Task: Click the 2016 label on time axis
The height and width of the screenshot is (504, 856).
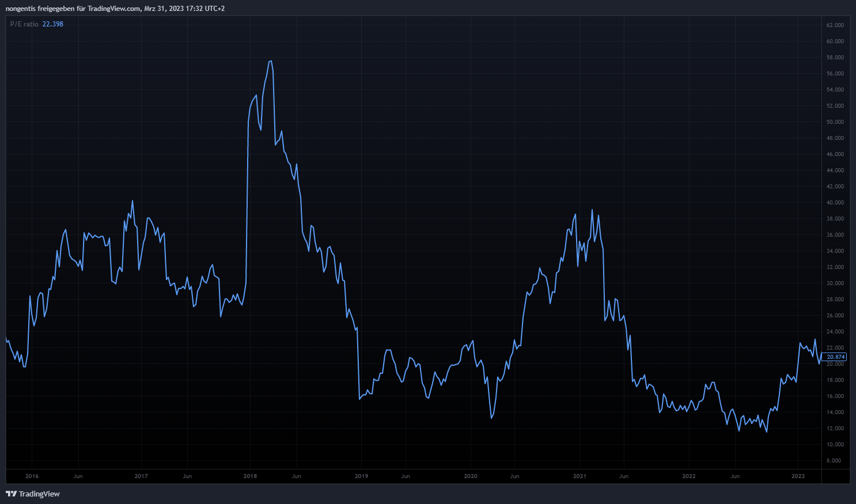Action: (32, 476)
